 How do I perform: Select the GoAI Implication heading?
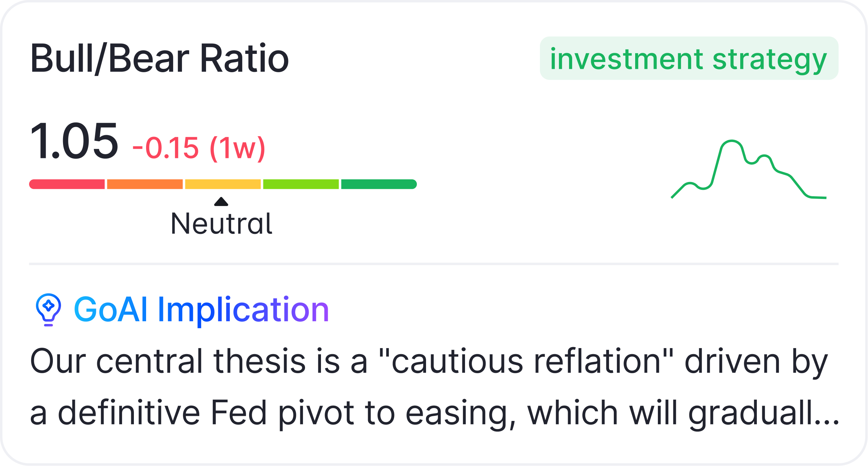[x=201, y=309]
